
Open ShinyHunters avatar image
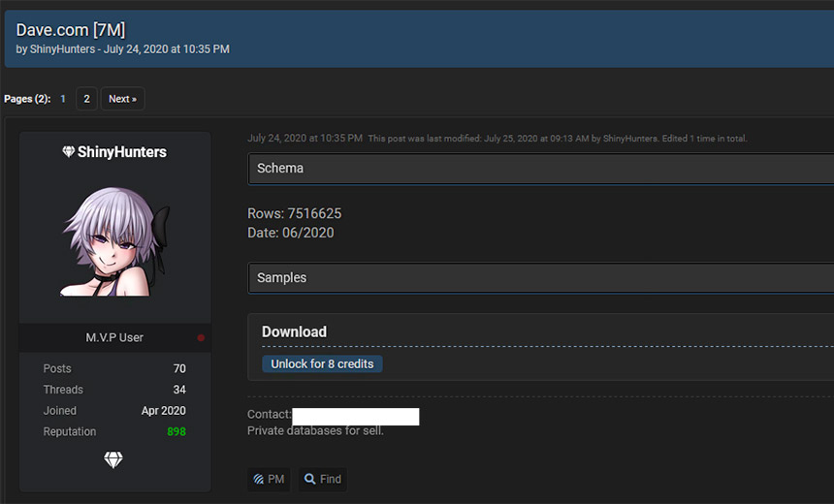pyautogui.click(x=114, y=240)
